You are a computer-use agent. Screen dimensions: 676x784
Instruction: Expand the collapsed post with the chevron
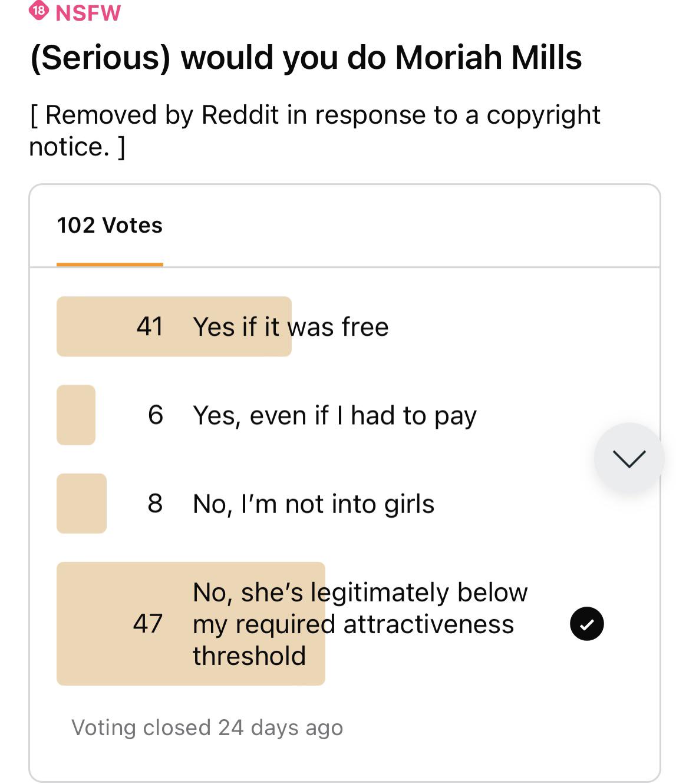click(629, 458)
